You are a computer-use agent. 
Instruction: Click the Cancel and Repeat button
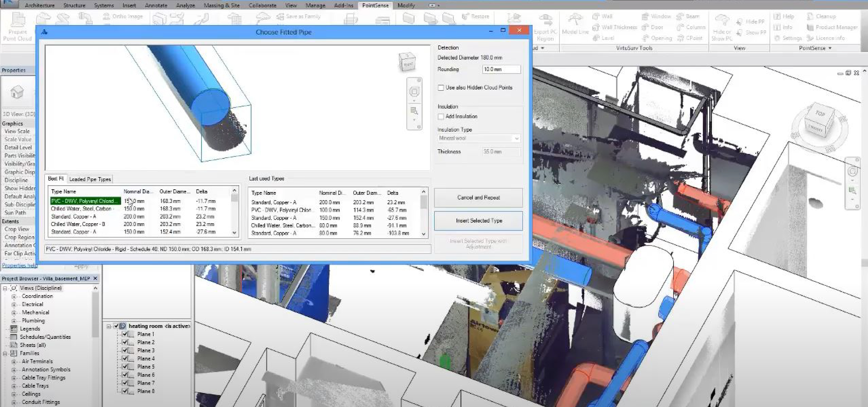click(478, 197)
